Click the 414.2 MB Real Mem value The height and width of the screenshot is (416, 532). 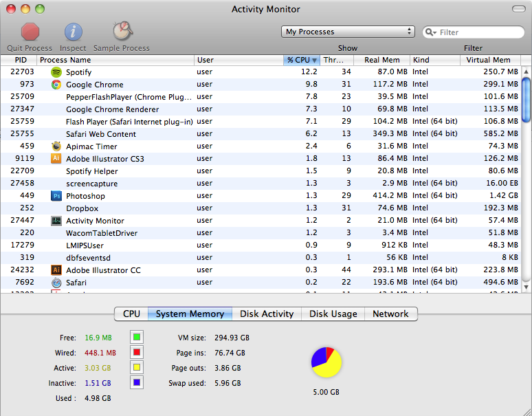click(390, 195)
